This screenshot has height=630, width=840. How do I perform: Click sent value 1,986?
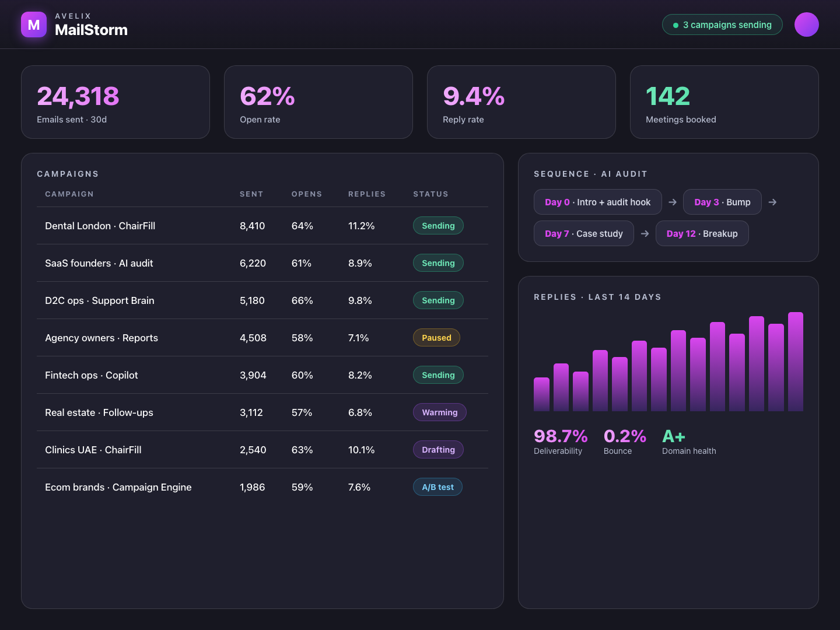(x=253, y=487)
